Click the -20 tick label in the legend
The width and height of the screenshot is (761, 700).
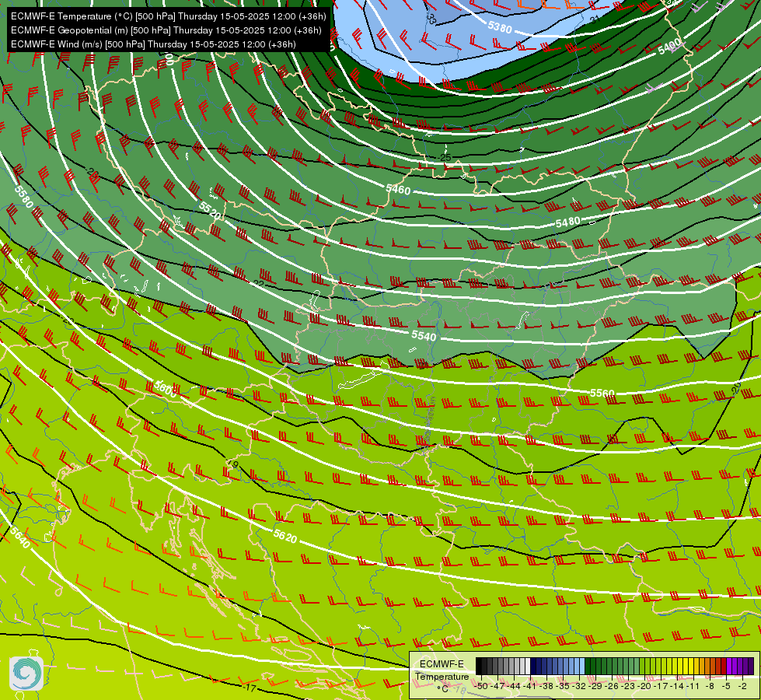(645, 686)
